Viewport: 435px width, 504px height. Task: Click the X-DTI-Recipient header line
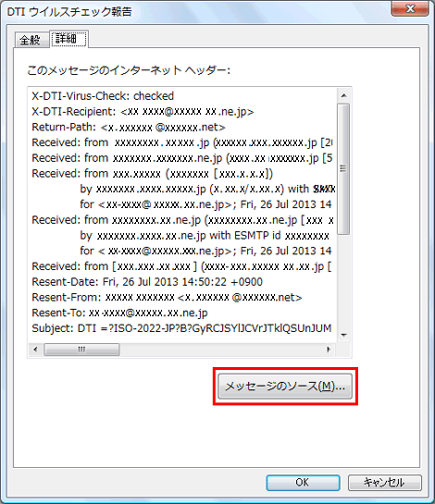point(143,112)
